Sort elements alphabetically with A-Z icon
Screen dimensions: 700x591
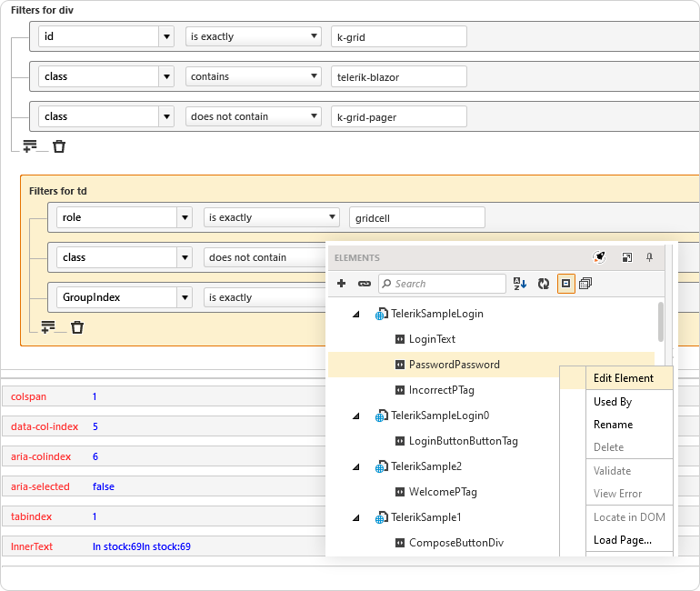pos(520,284)
